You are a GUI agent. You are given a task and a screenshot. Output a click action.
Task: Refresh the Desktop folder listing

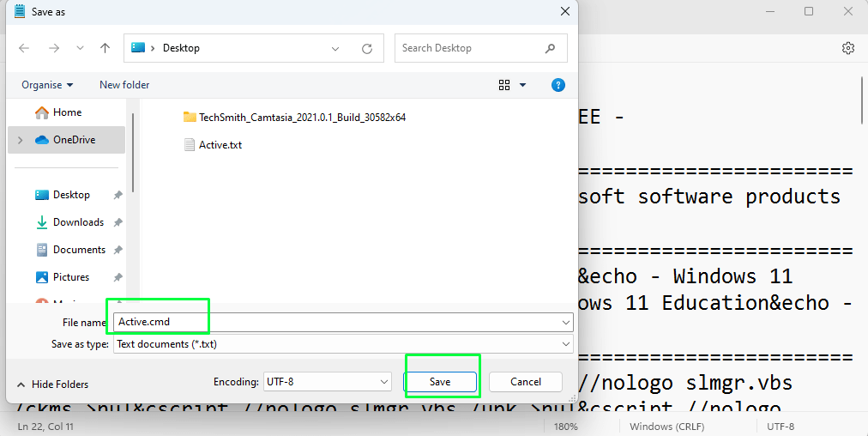(367, 49)
